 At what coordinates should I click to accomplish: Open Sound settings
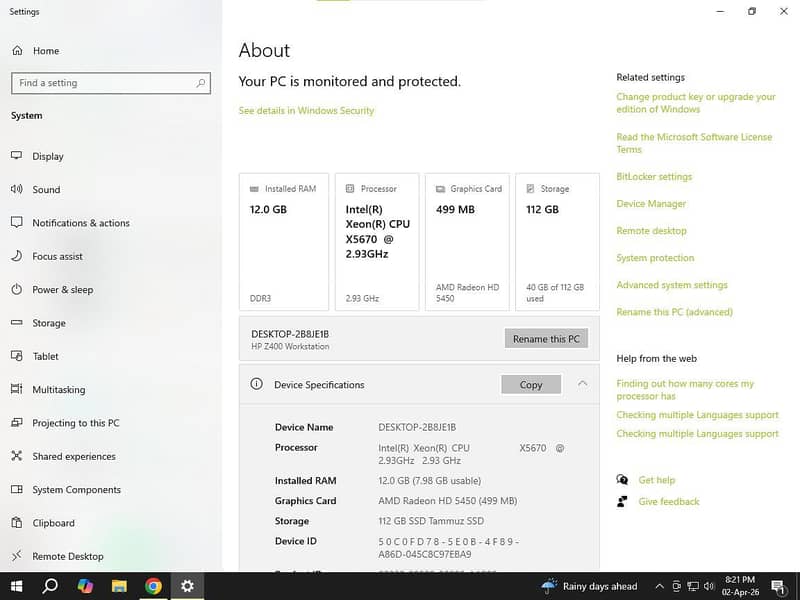tap(46, 189)
